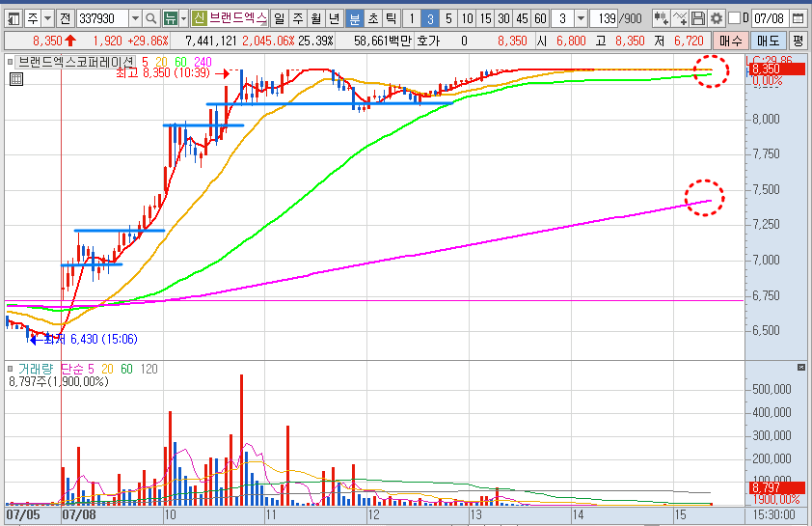Expand the stock code history dropdown

(135, 19)
